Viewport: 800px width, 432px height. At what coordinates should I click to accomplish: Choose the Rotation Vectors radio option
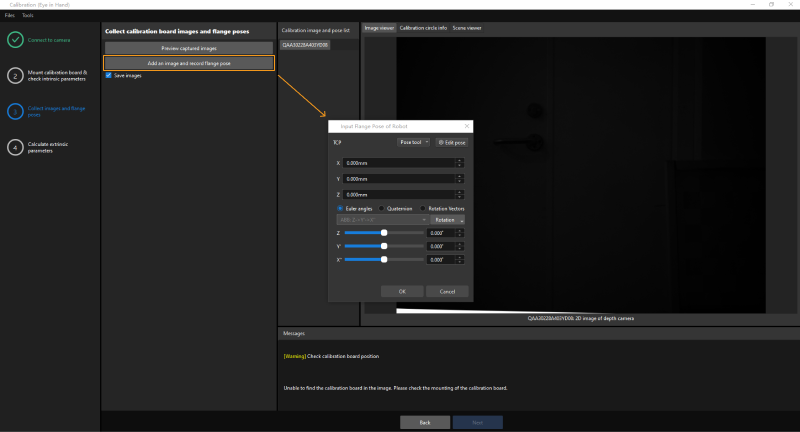coord(423,208)
